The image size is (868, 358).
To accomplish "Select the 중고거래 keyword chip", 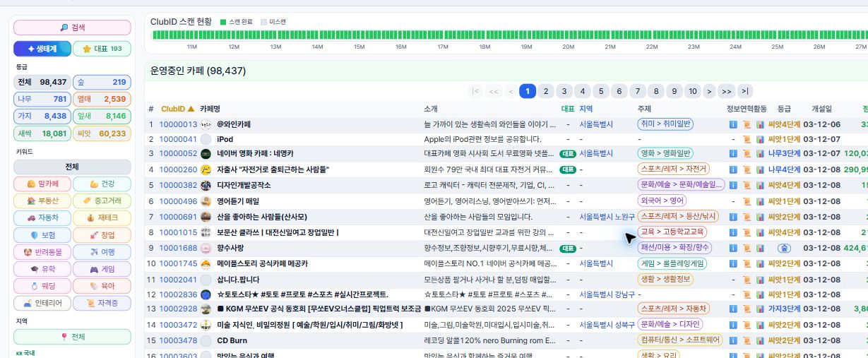I will click(102, 201).
